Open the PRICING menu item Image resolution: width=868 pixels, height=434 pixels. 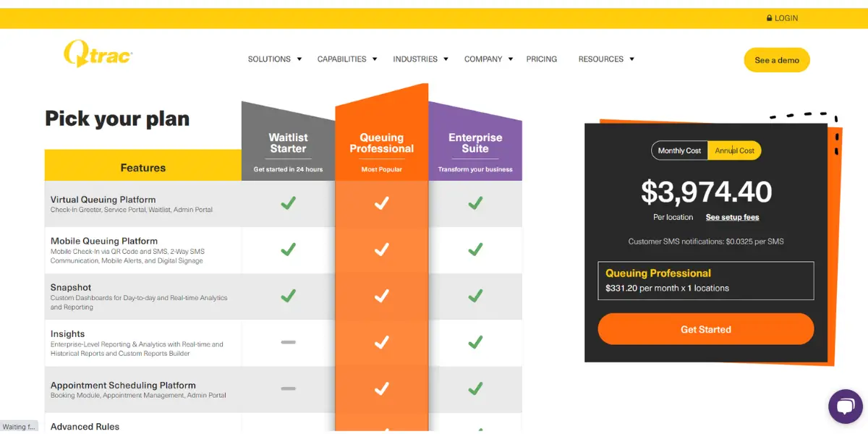coord(542,59)
